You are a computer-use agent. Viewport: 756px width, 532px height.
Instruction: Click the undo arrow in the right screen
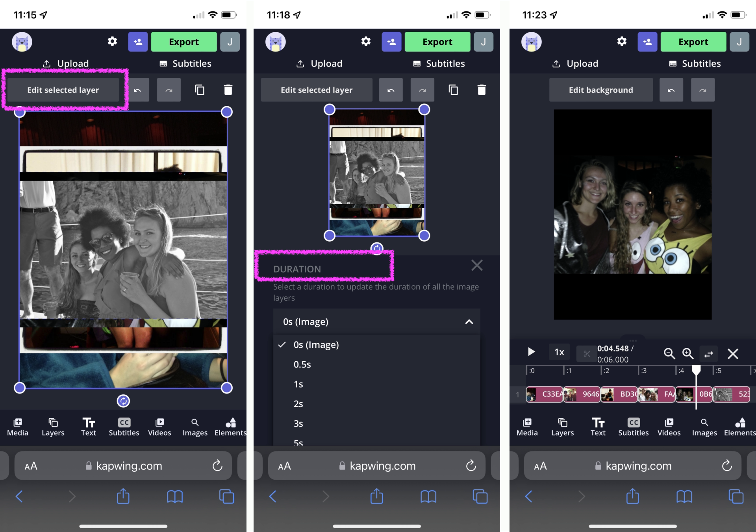pyautogui.click(x=671, y=90)
